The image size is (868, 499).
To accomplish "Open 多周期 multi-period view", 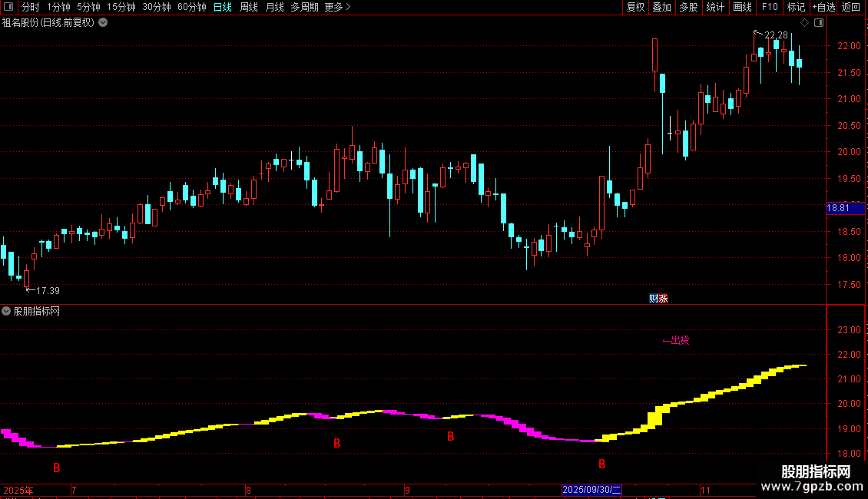I will tap(304, 7).
